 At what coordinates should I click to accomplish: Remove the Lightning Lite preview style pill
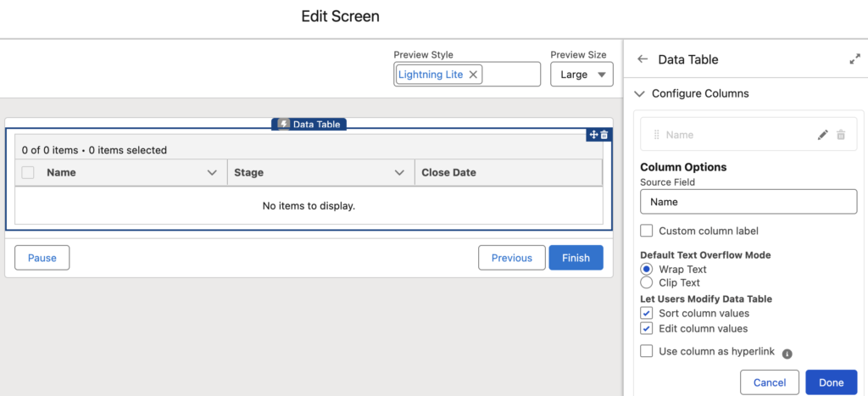pyautogui.click(x=473, y=75)
